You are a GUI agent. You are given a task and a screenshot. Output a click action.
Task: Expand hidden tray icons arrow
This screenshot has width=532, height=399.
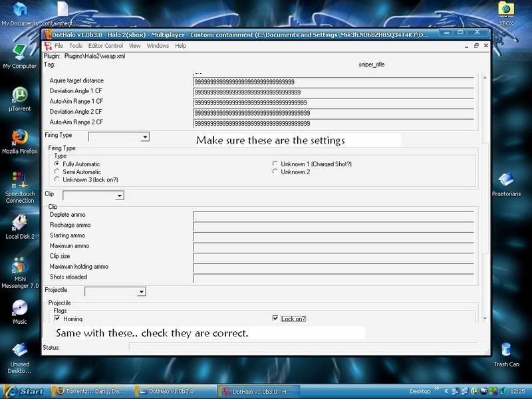pos(446,391)
